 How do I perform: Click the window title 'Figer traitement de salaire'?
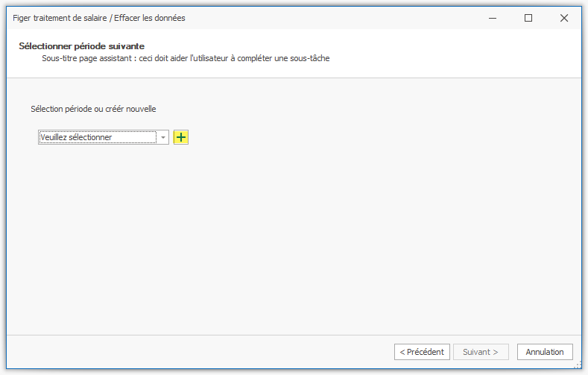point(60,18)
